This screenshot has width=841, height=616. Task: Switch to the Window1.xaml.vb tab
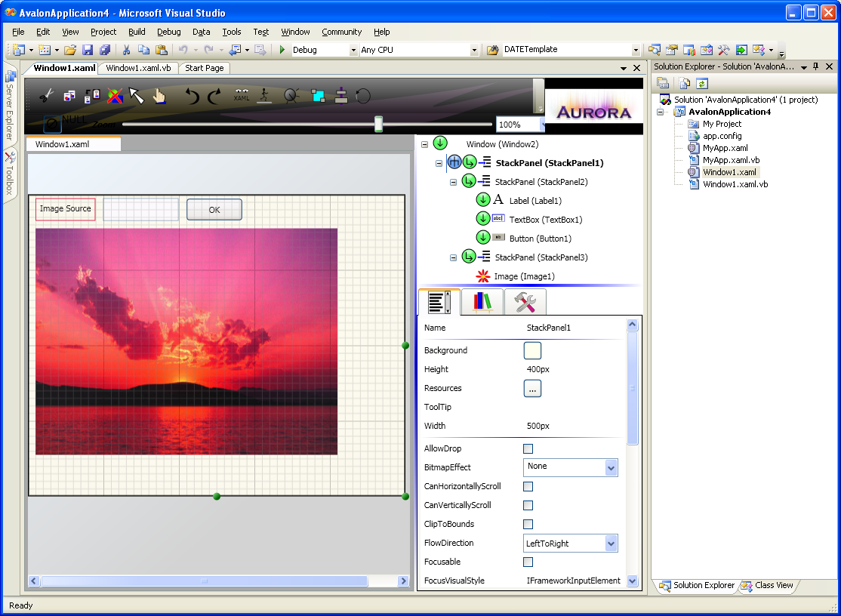coord(138,68)
